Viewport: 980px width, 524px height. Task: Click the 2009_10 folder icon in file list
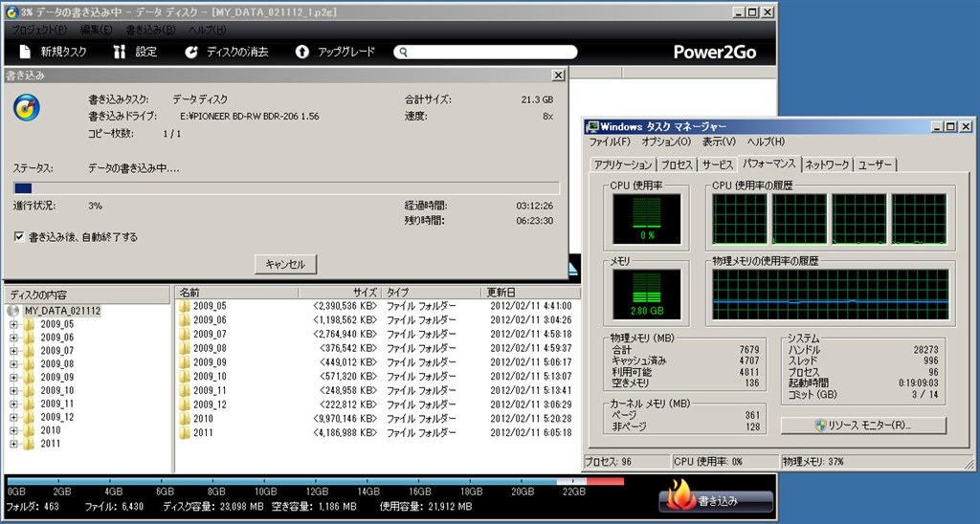click(x=185, y=376)
